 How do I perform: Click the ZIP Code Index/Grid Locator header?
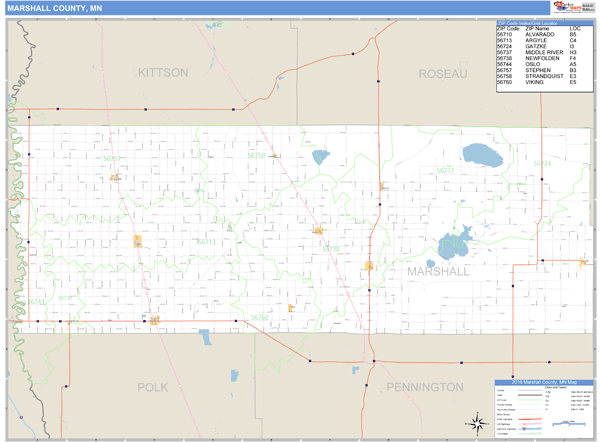click(538, 22)
